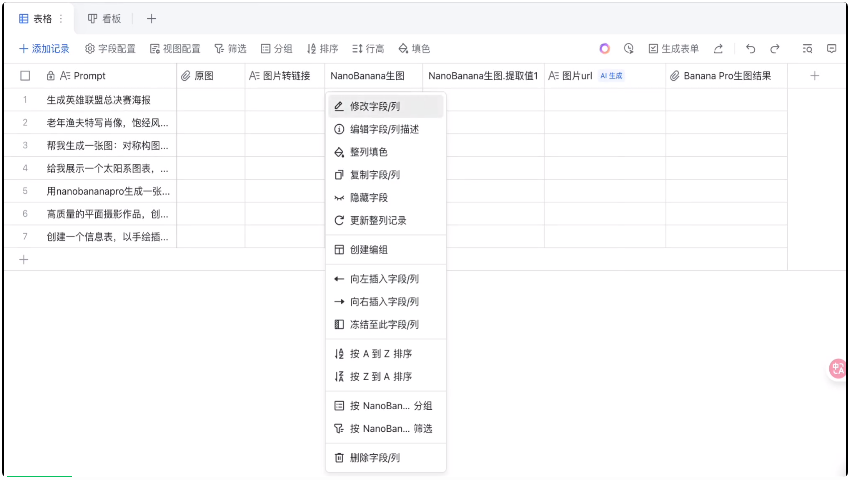Choose 更新整列记录 from context menu
Screen dimensions: 849x480
coord(386,220)
